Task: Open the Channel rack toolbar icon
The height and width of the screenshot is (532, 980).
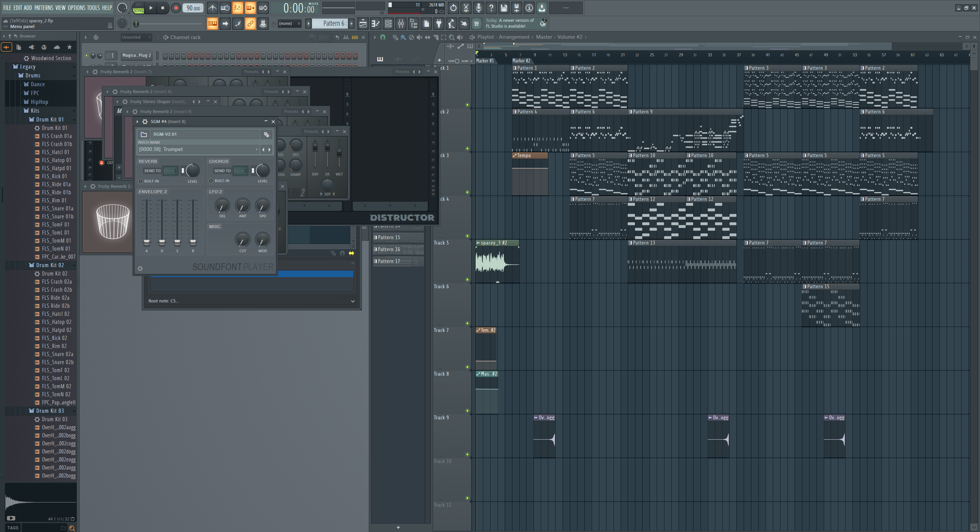Action: [388, 24]
